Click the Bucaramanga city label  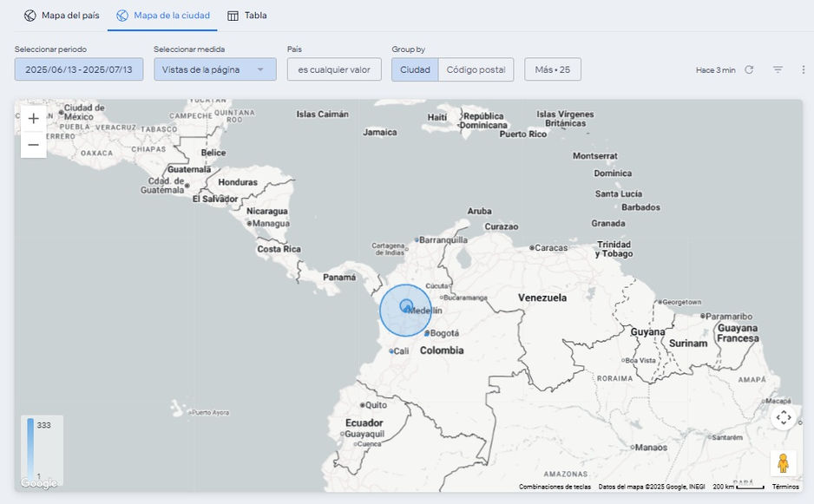(x=465, y=298)
